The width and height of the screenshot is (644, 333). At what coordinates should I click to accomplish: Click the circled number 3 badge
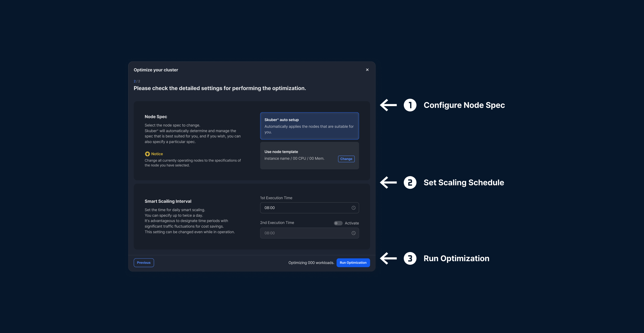[410, 258]
